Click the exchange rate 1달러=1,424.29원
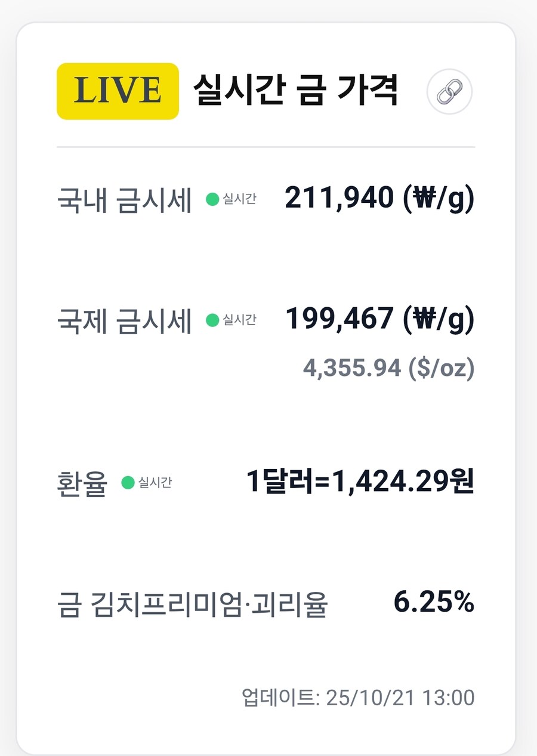 pos(360,481)
